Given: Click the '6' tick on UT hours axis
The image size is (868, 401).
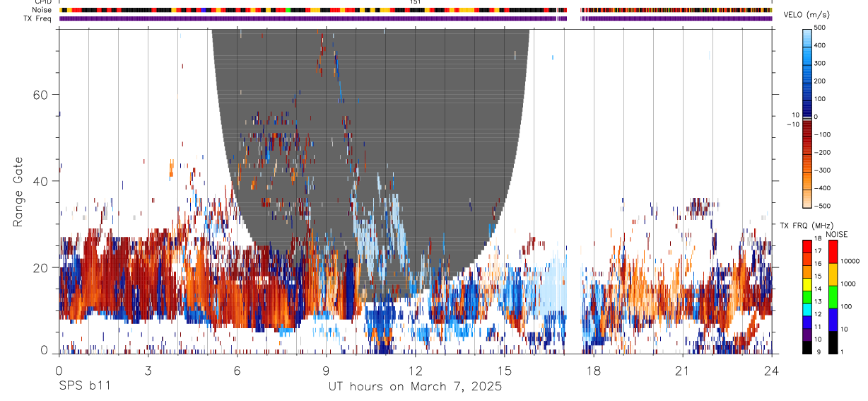Looking at the screenshot, I should [237, 371].
